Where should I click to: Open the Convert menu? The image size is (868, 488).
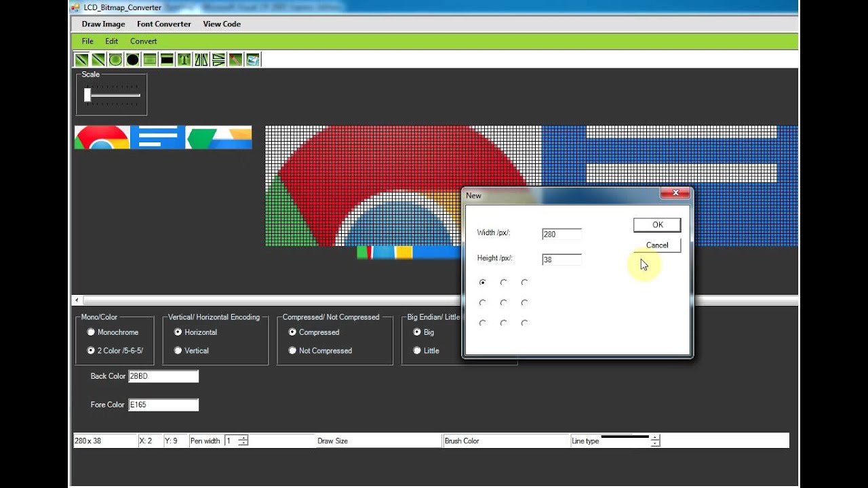coord(143,41)
